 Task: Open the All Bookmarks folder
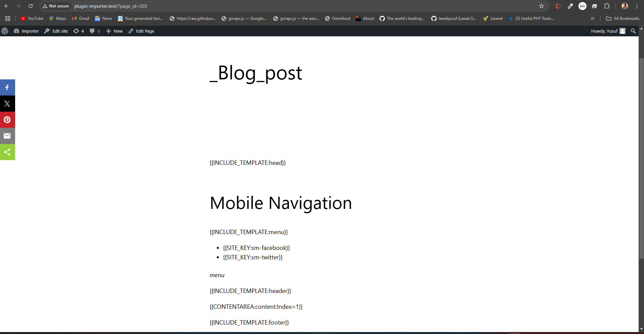pos(622,18)
